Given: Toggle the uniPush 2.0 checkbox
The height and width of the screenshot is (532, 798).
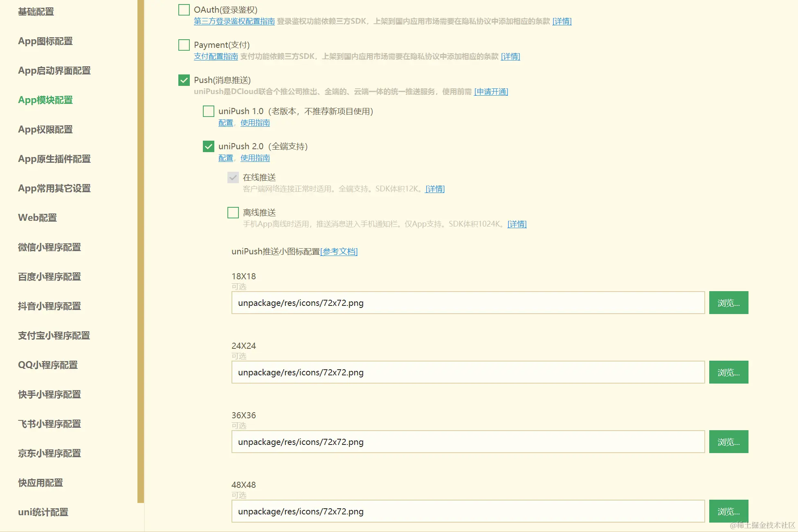Looking at the screenshot, I should [209, 146].
